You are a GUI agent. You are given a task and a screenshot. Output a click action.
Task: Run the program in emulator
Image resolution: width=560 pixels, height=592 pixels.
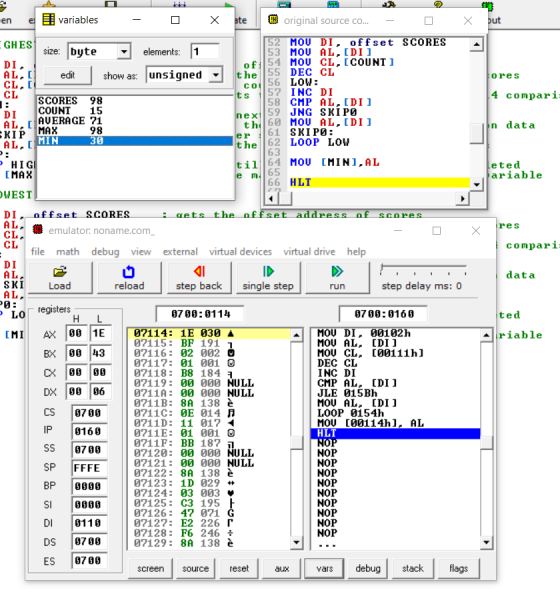(x=337, y=278)
